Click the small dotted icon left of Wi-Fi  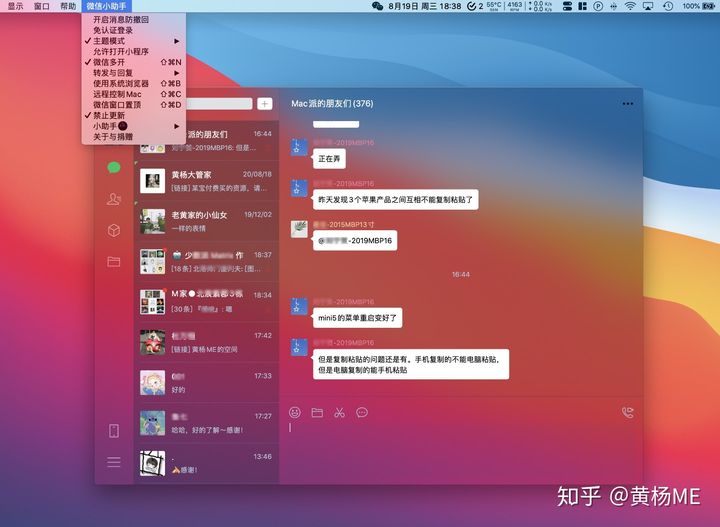coord(614,6)
